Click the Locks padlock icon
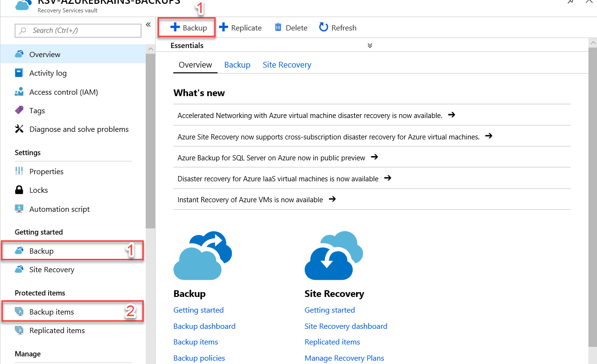Screen dimensions: 597x364 [19, 190]
